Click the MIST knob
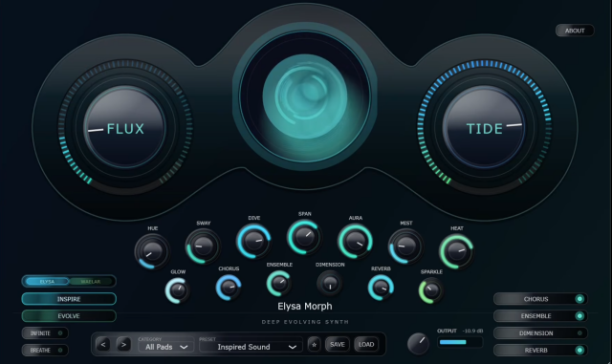 (x=405, y=246)
